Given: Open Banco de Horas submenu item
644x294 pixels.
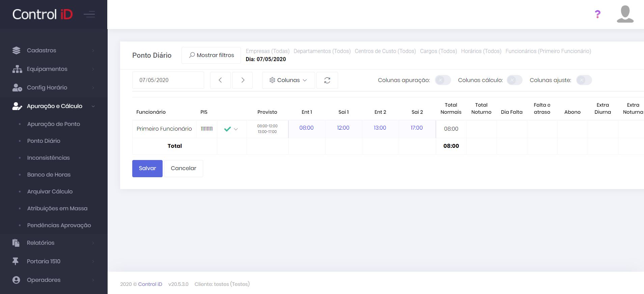Looking at the screenshot, I should point(49,175).
